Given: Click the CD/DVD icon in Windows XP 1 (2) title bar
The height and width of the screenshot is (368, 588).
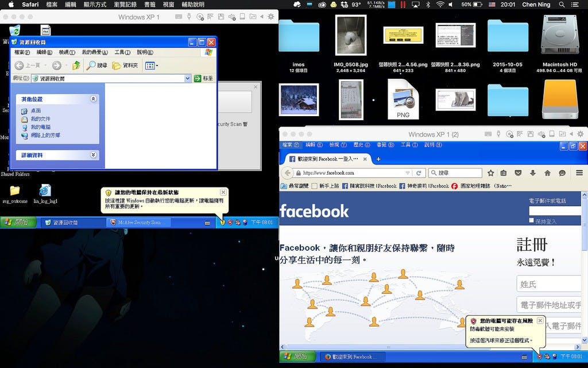Looking at the screenshot, I should coord(510,134).
